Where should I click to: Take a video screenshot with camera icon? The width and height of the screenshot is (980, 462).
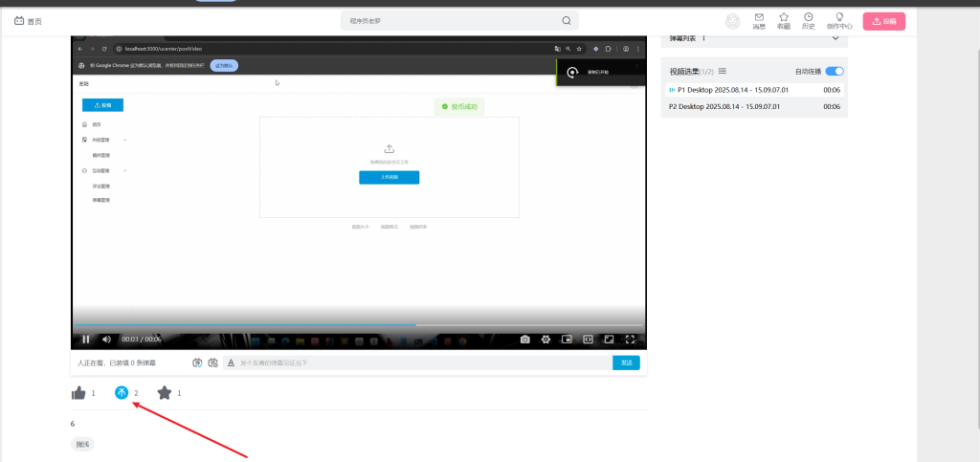(524, 339)
